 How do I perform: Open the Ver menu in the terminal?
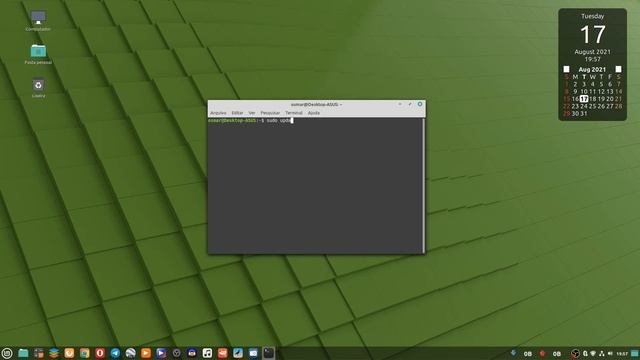click(252, 113)
